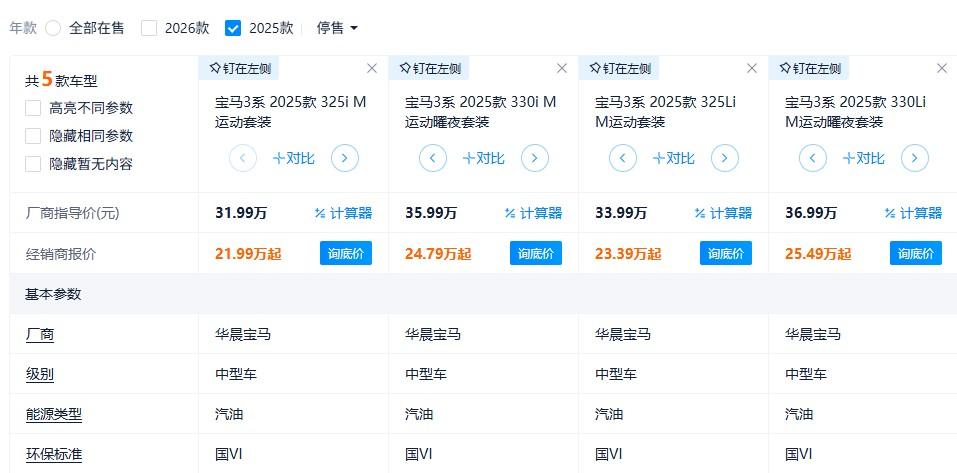Move 325i M运动套装 column left arrow
Screen dimensions: 957x473
pyautogui.click(x=243, y=159)
